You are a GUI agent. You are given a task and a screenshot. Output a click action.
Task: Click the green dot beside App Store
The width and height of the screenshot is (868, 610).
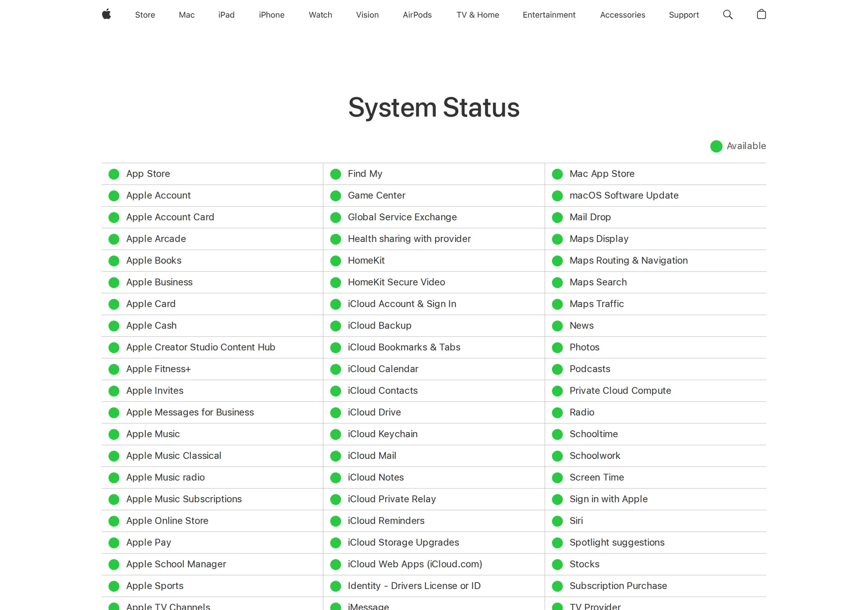click(x=114, y=174)
